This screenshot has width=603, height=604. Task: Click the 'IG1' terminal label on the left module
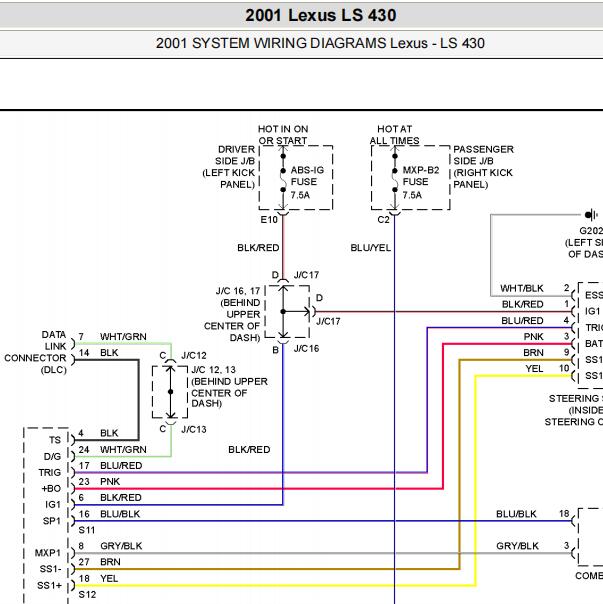pos(53,505)
